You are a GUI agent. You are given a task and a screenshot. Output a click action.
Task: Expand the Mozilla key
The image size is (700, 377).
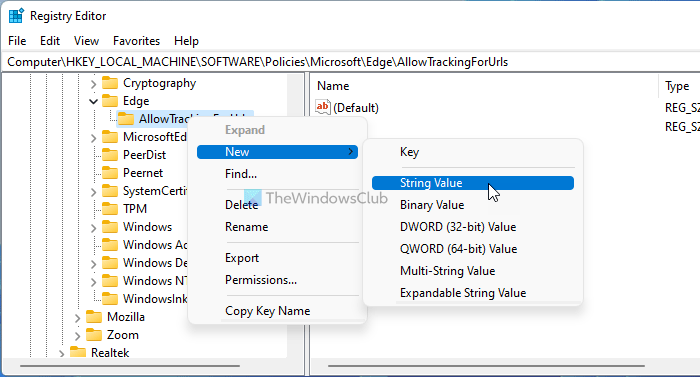pyautogui.click(x=77, y=318)
